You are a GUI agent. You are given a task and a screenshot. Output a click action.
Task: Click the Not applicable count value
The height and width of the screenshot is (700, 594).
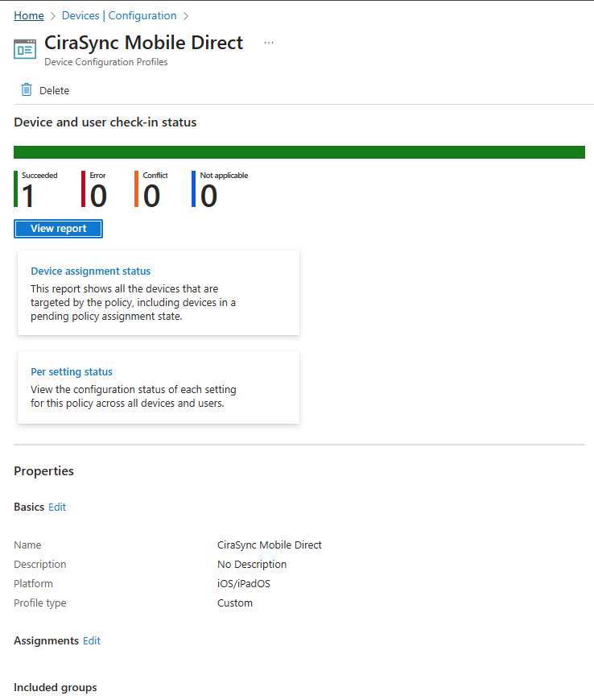click(x=208, y=196)
